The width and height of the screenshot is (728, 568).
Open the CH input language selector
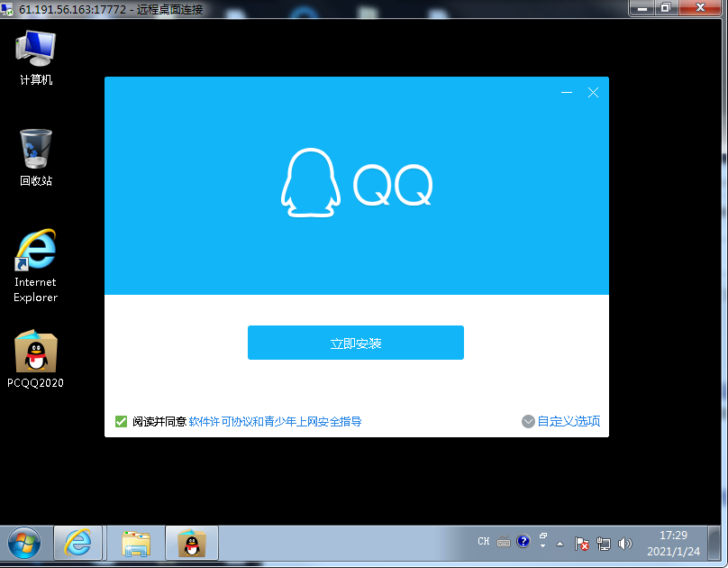(x=484, y=542)
